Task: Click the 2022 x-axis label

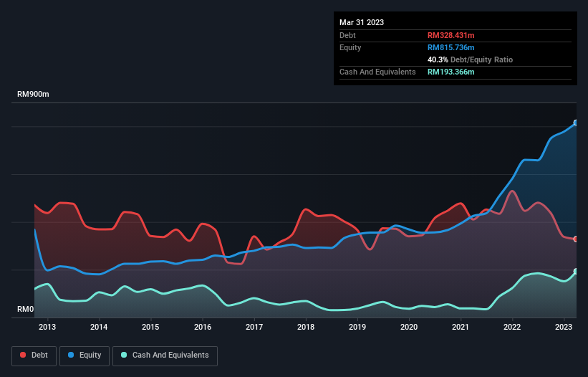Action: [x=512, y=327]
